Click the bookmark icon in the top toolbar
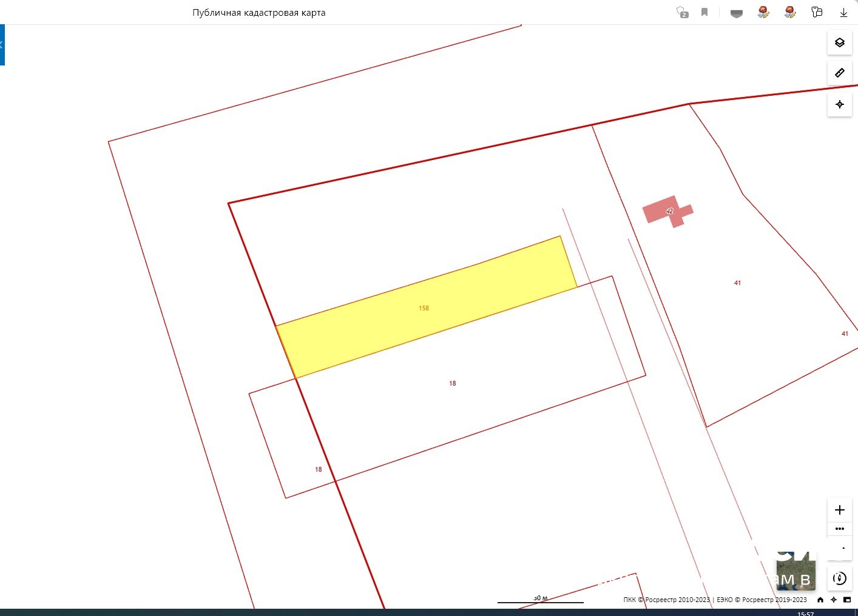Image resolution: width=858 pixels, height=616 pixels. (704, 12)
